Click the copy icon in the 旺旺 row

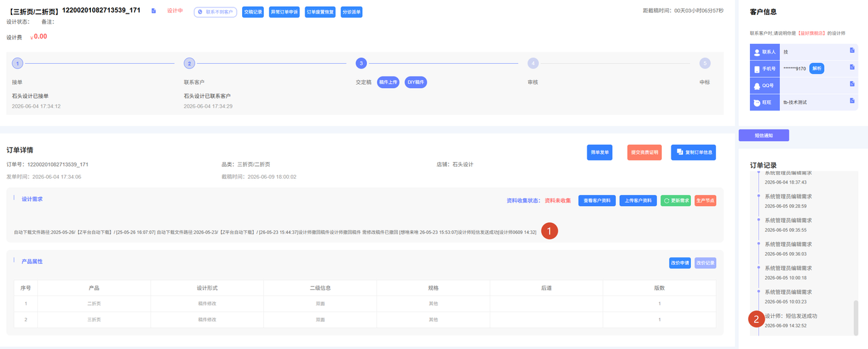[852, 101]
